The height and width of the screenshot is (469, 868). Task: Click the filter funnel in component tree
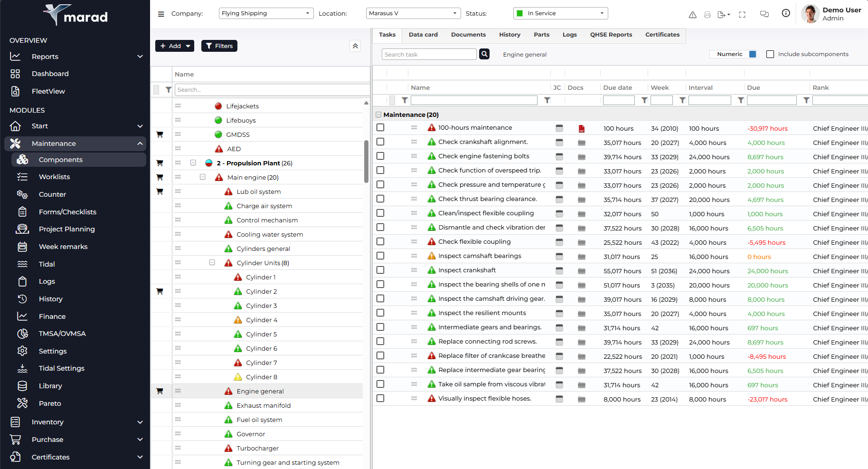(x=168, y=90)
